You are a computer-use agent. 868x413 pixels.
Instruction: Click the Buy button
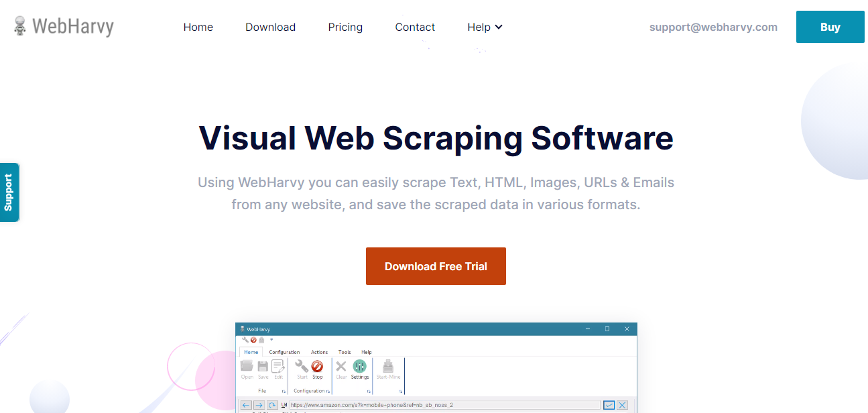(830, 27)
